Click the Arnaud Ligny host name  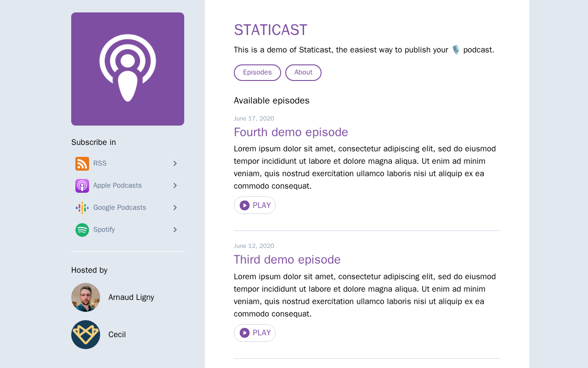[131, 297]
